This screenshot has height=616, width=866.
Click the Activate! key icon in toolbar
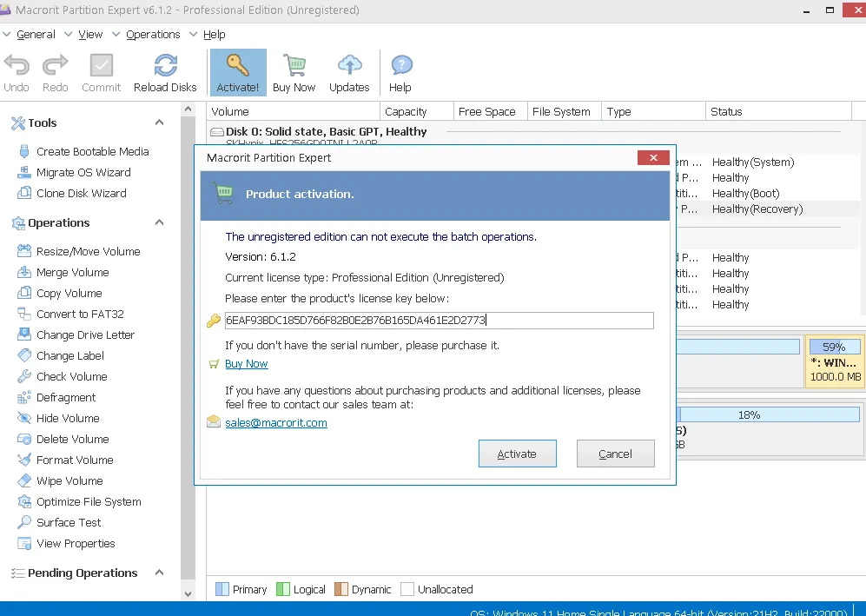coord(238,72)
